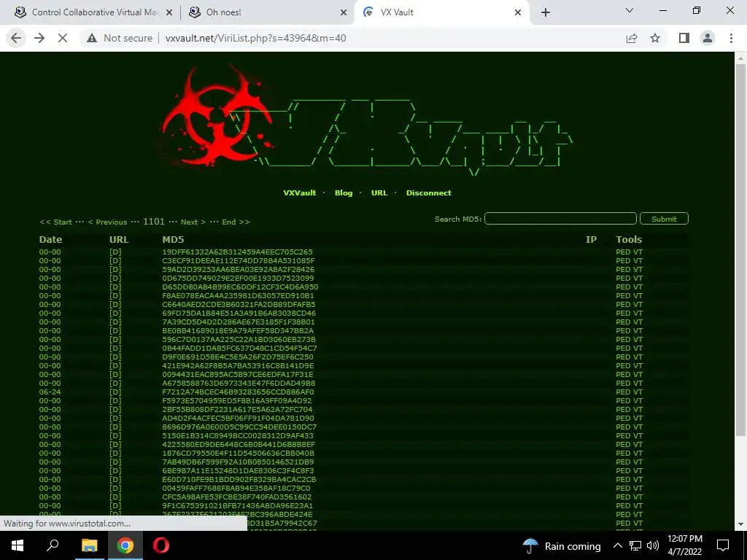Click the page vertical scrollbar
The height and width of the screenshot is (560, 747).
pyautogui.click(x=740, y=249)
